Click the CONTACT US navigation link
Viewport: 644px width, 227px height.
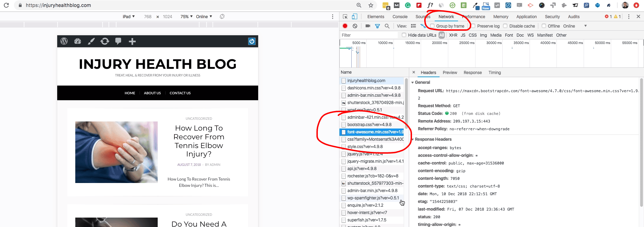pos(180,93)
